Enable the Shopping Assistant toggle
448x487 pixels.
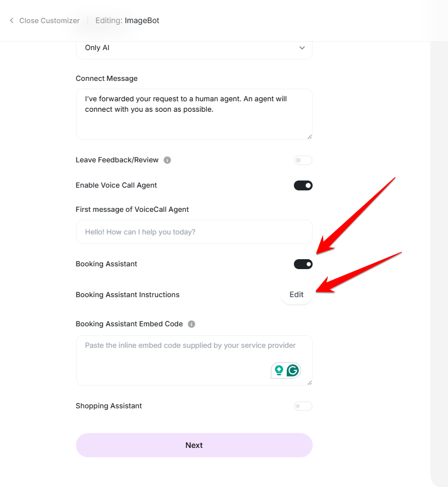[x=303, y=406]
